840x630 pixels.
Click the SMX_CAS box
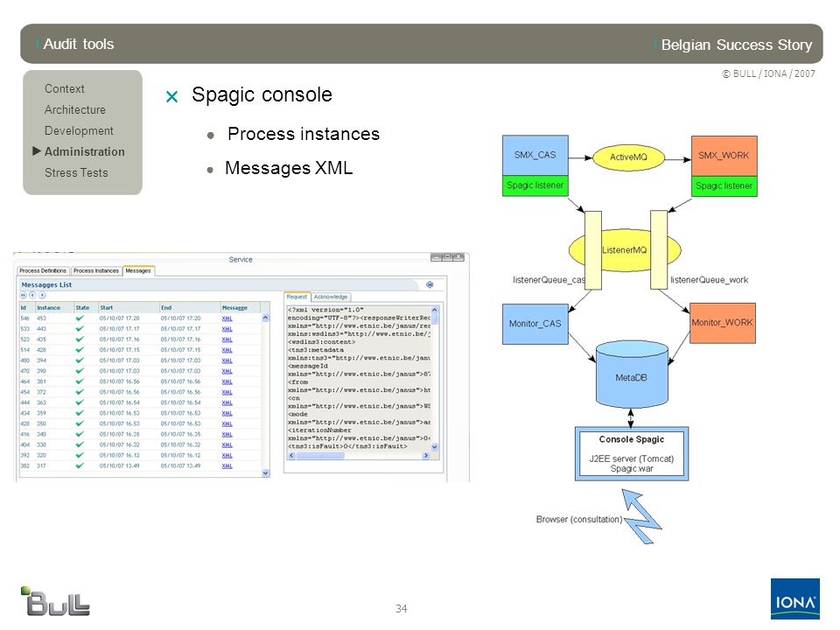(535, 156)
